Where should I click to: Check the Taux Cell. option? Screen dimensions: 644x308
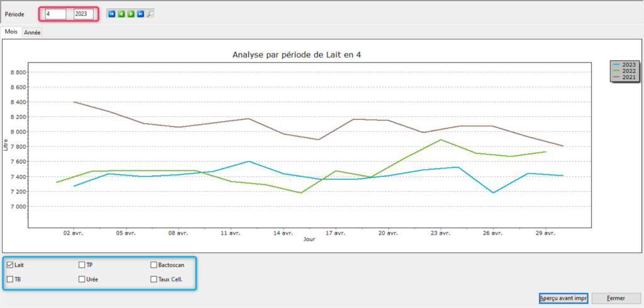(x=153, y=279)
